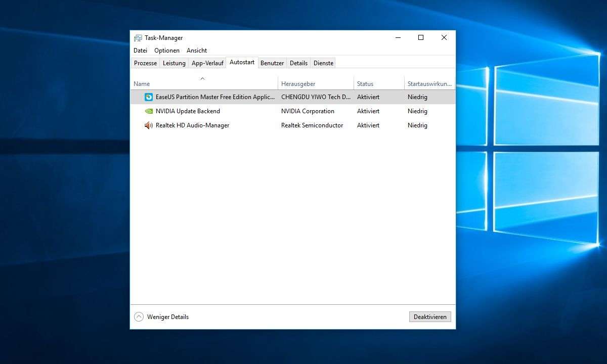Click the Realtek HD Audio-Manager speaker icon
The image size is (607, 364).
[x=149, y=125]
